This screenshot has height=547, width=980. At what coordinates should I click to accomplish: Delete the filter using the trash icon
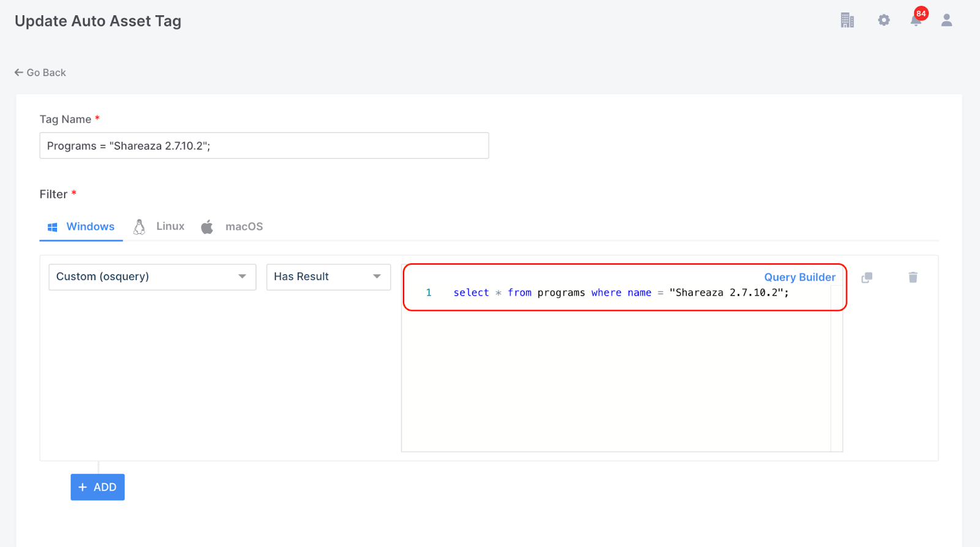coord(913,277)
